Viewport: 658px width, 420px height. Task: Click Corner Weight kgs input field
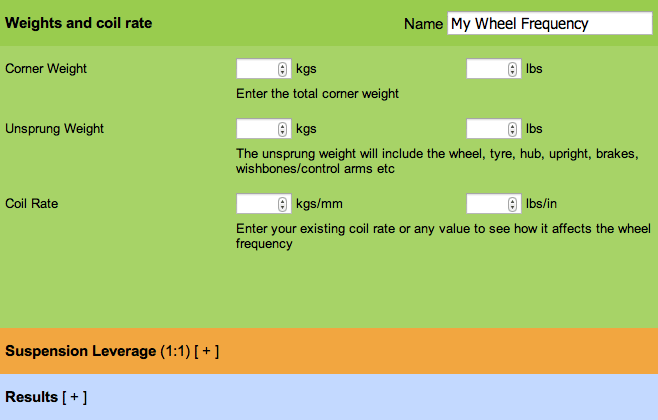click(256, 69)
